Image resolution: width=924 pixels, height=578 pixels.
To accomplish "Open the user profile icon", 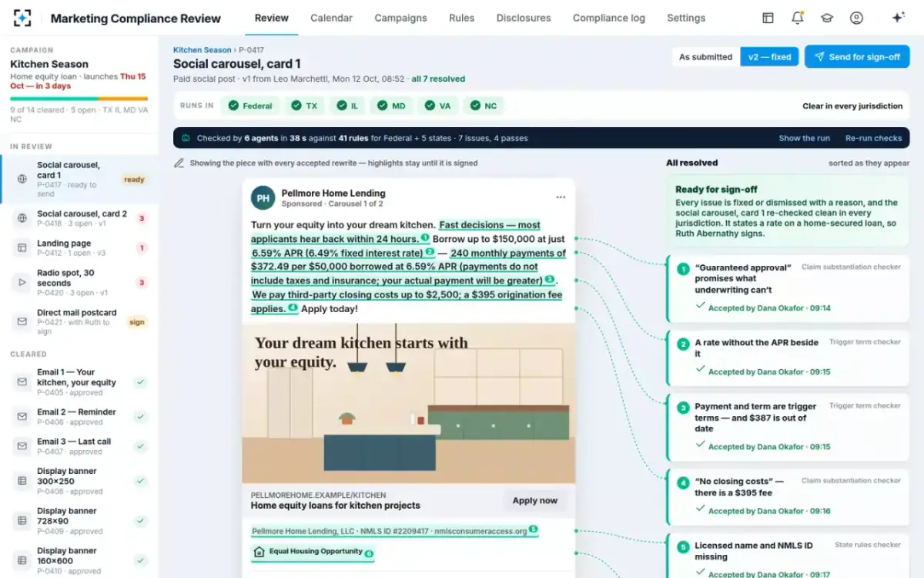I will 856,18.
